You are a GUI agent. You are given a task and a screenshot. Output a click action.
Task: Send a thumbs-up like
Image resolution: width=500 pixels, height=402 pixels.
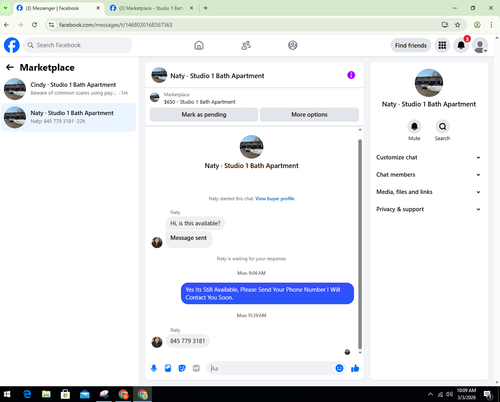pos(355,368)
